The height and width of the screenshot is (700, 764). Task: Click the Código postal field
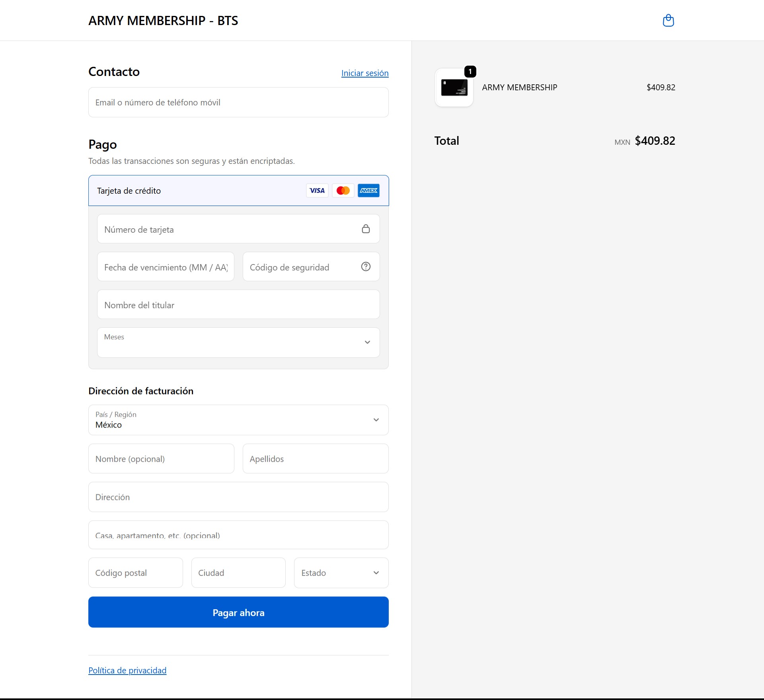point(135,573)
